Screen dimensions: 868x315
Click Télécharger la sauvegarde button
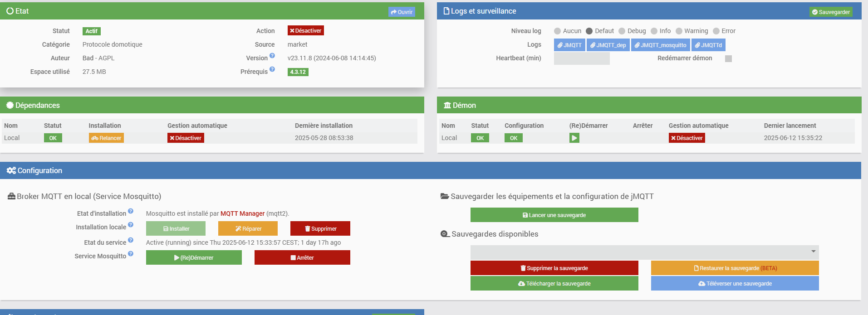(554, 283)
